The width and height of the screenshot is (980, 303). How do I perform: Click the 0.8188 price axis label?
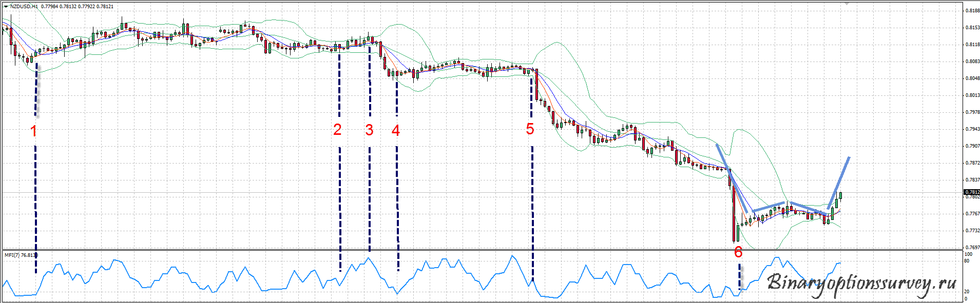pos(972,11)
